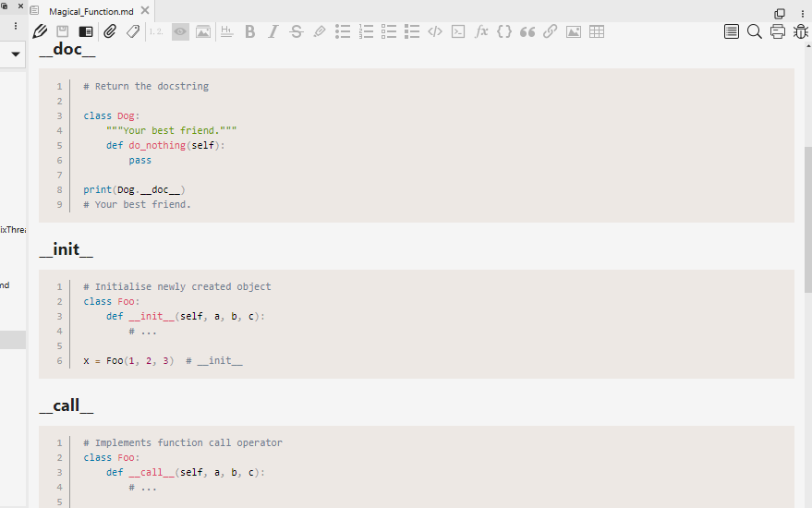Image resolution: width=812 pixels, height=508 pixels.
Task: Click '# Implements function call operator' comment
Action: coord(183,443)
